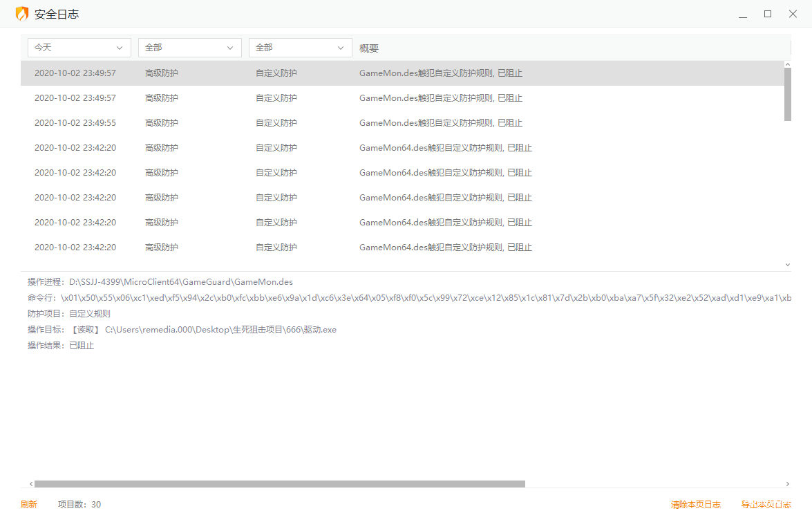The image size is (812, 522).
Task: Select first log entry at 23:49:57
Action: 401,73
